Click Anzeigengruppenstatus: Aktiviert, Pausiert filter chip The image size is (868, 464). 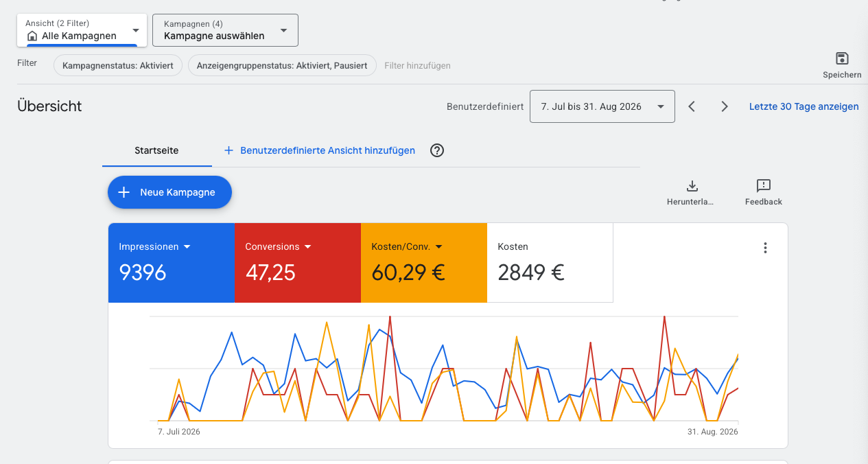282,65
